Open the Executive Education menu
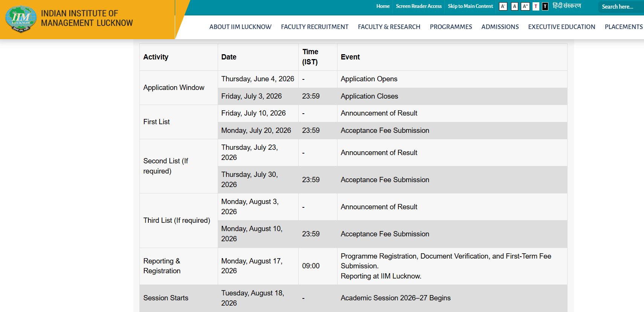This screenshot has height=312, width=644. click(562, 27)
